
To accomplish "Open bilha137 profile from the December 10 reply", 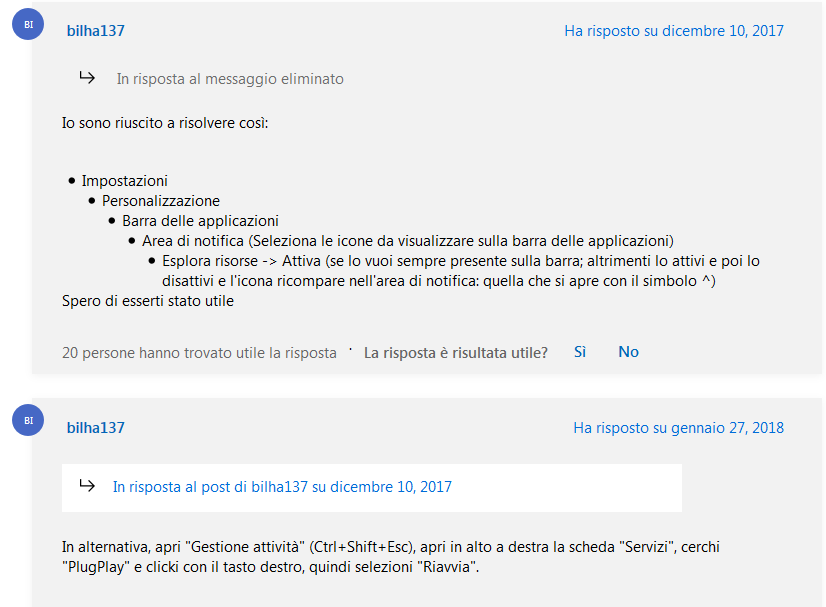I will pyautogui.click(x=96, y=31).
